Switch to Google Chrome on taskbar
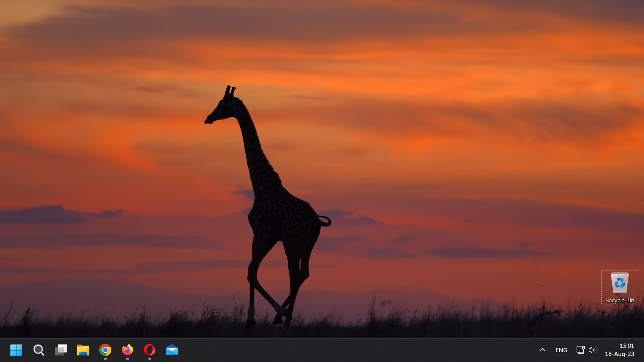This screenshot has height=362, width=644. click(x=105, y=350)
